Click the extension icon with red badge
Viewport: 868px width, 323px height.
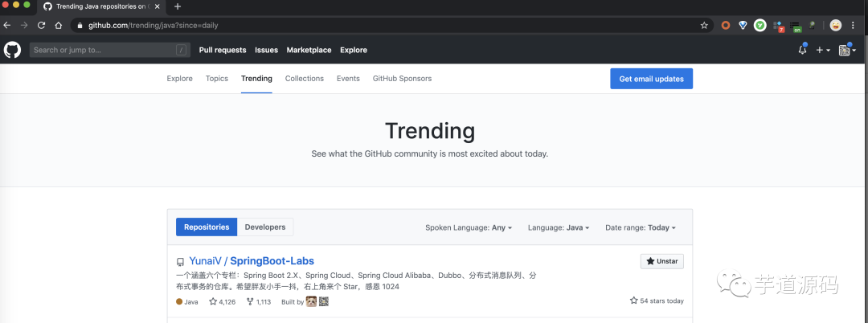(778, 26)
